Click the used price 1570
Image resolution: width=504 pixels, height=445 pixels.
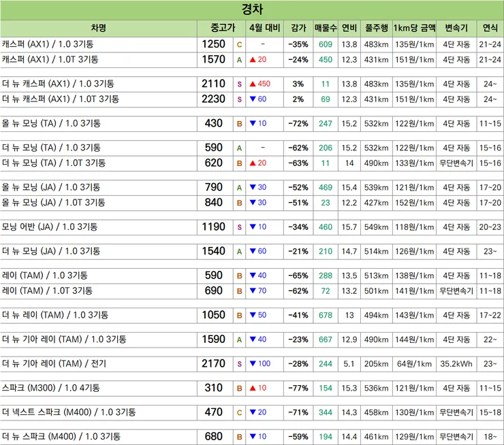tap(213, 59)
